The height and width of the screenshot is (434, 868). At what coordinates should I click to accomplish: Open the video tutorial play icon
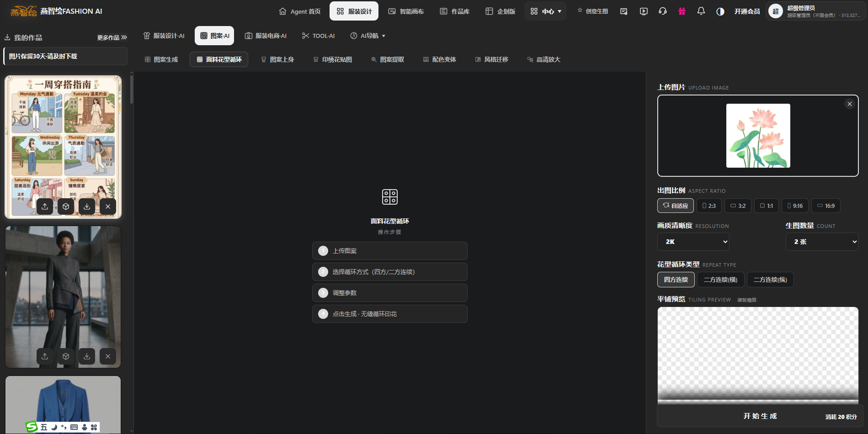pyautogui.click(x=644, y=11)
